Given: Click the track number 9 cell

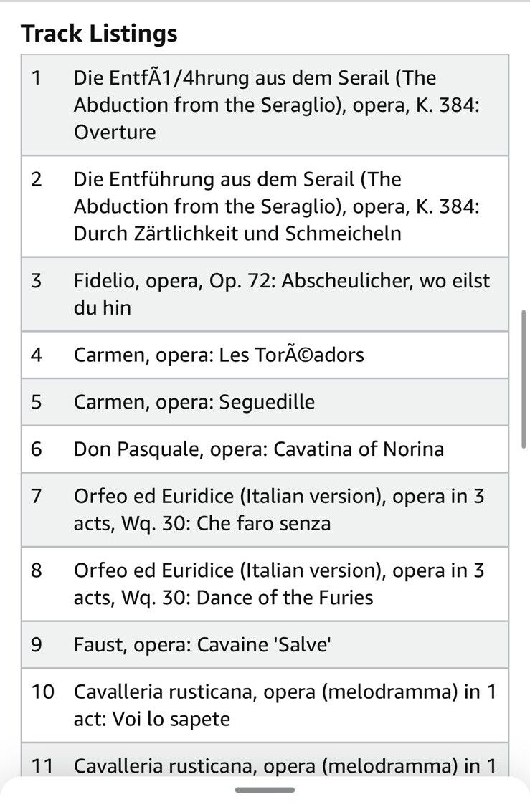Looking at the screenshot, I should (x=37, y=645).
